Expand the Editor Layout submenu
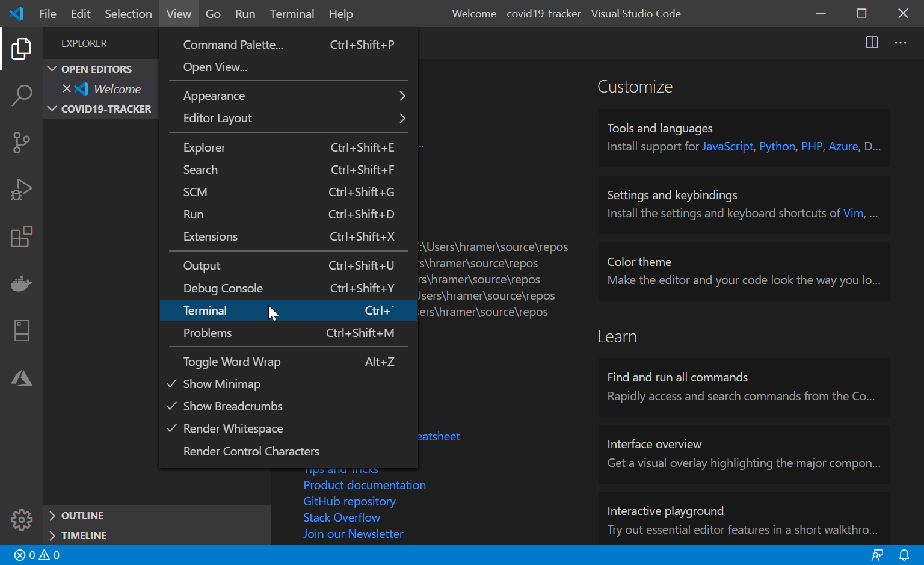Viewport: 924px width, 565px height. (x=289, y=118)
